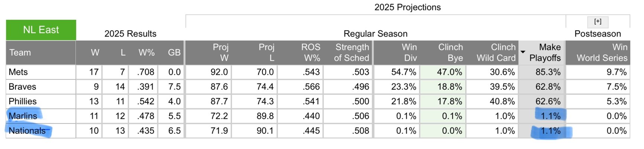The image size is (644, 149).
Task: Select the Mets 47.0% Clinch Bye cell
Action: pos(443,72)
